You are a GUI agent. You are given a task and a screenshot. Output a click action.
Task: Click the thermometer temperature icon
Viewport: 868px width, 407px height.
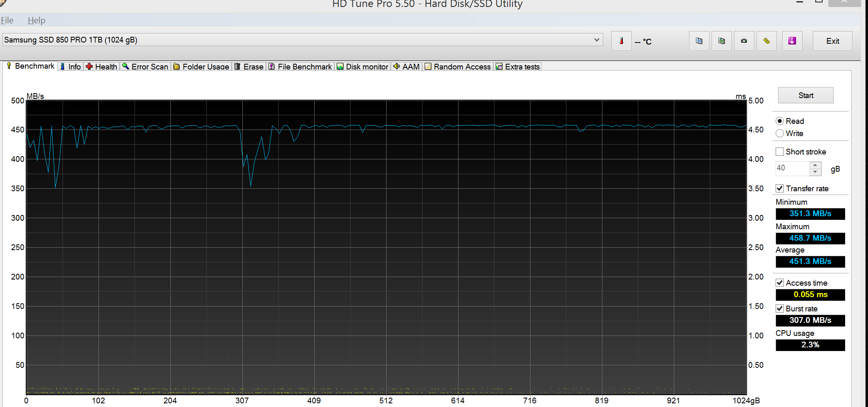pos(621,41)
